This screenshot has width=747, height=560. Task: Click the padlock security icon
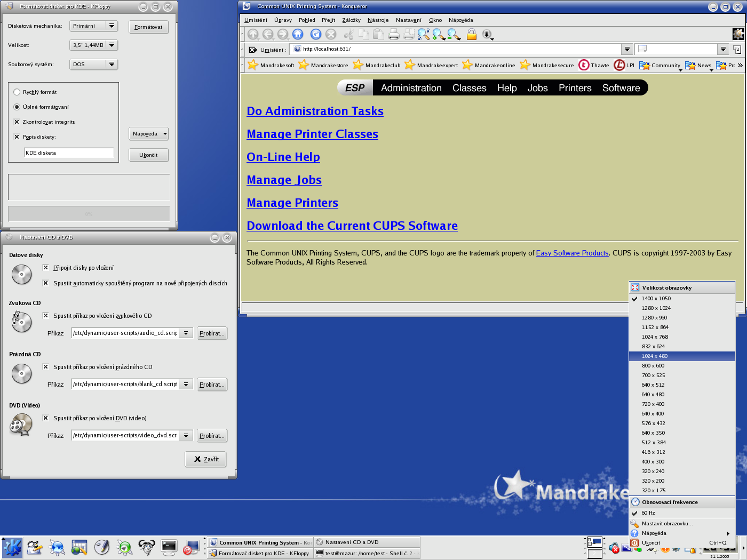[x=471, y=35]
